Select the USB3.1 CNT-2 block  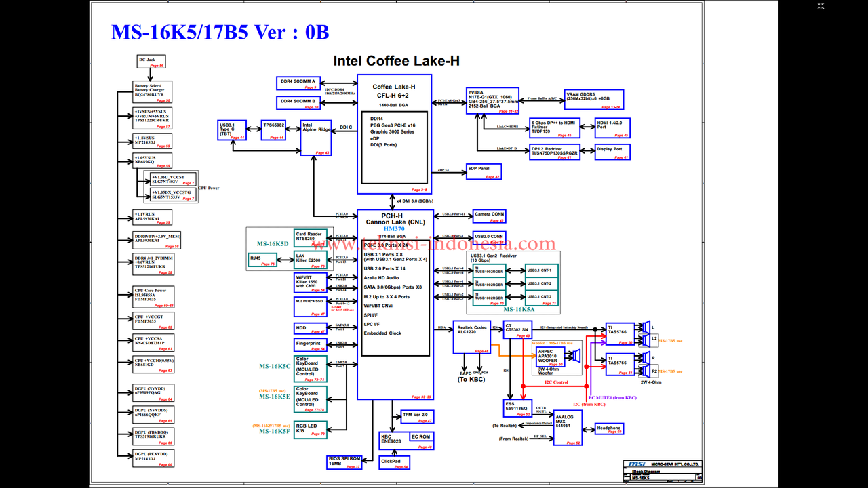(x=542, y=283)
